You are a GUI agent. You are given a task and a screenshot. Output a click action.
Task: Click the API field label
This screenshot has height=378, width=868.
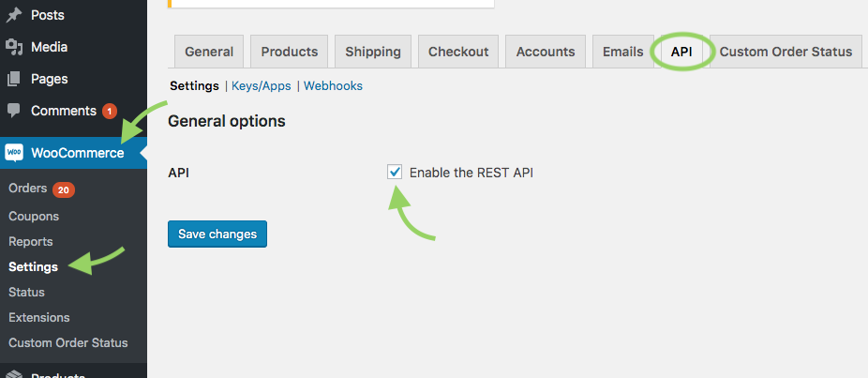click(x=179, y=173)
